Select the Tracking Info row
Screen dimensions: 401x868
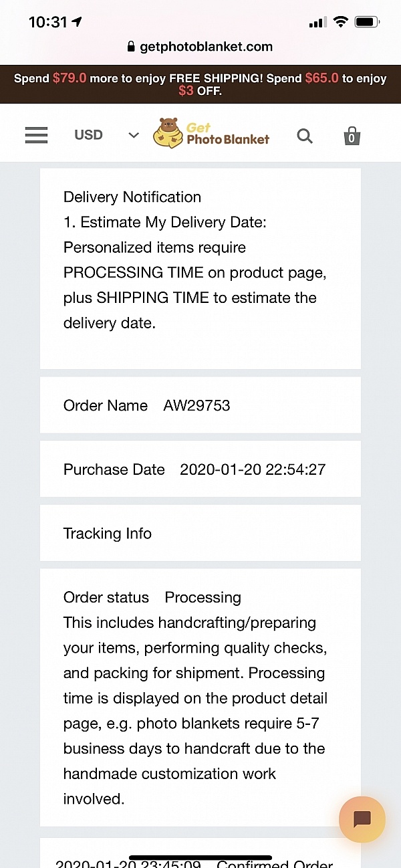coord(200,533)
